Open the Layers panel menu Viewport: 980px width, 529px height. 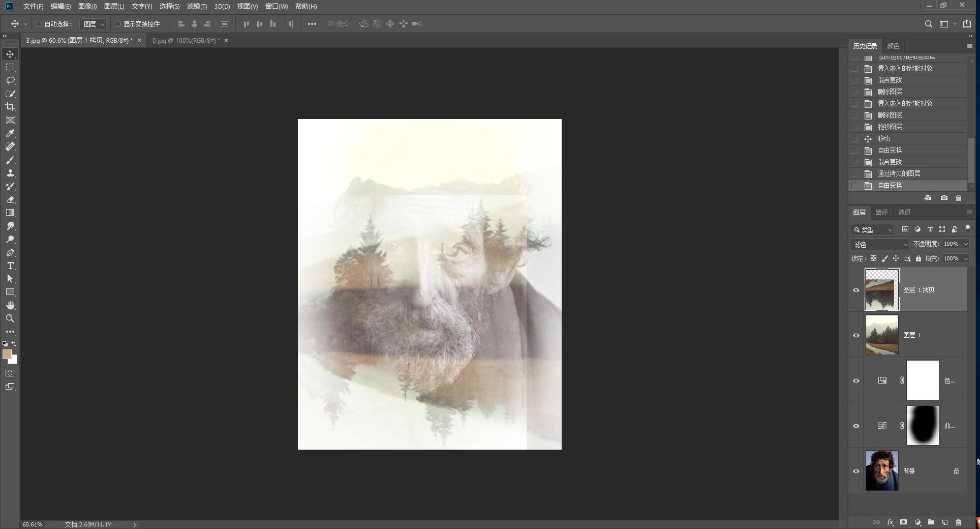coord(969,212)
